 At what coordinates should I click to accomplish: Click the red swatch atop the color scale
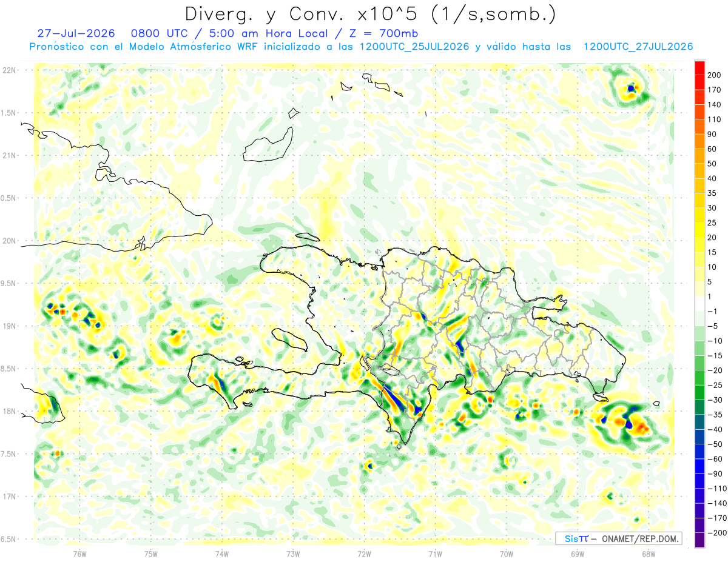699,67
